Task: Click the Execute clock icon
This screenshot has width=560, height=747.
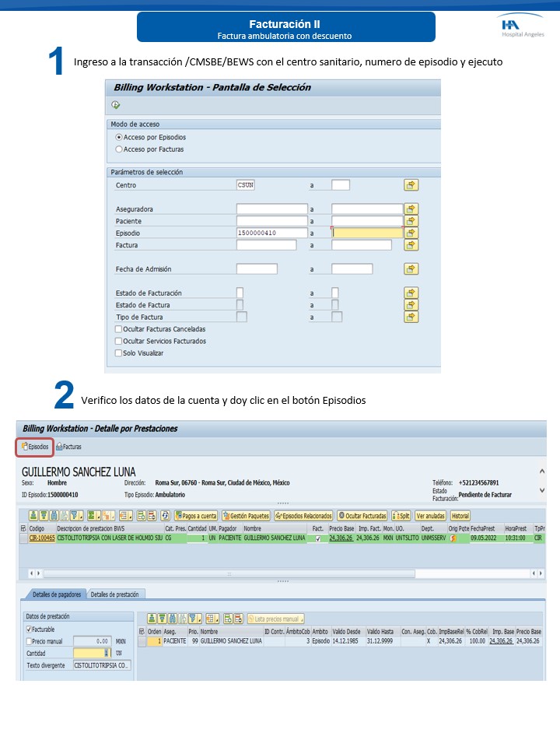Action: 116,105
